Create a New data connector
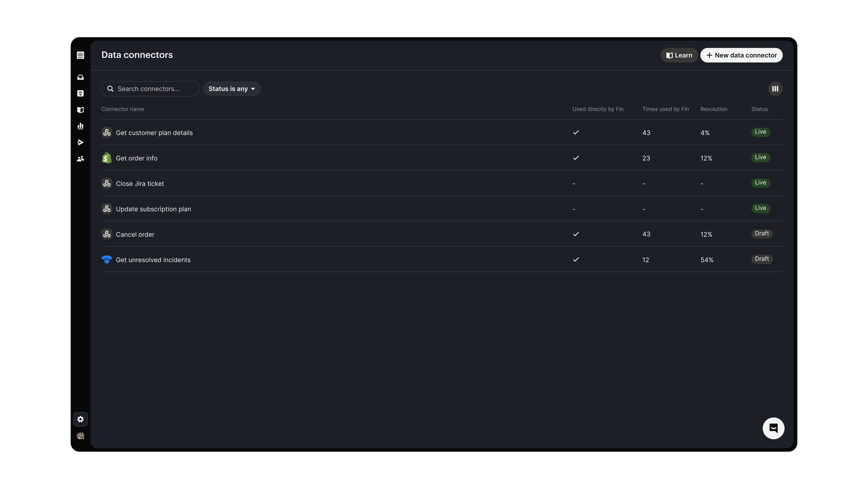Viewport: 868px width, 488px height. (741, 55)
